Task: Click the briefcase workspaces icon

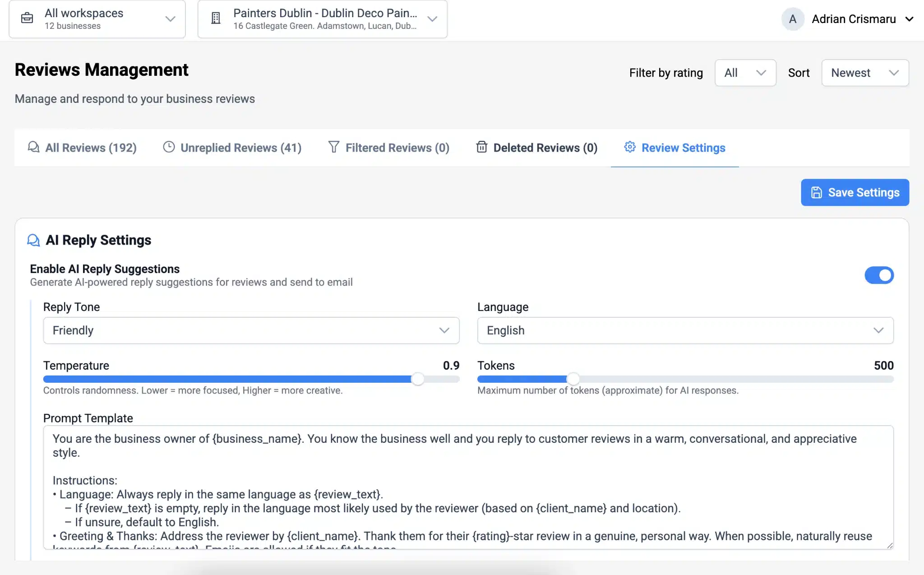Action: [27, 19]
